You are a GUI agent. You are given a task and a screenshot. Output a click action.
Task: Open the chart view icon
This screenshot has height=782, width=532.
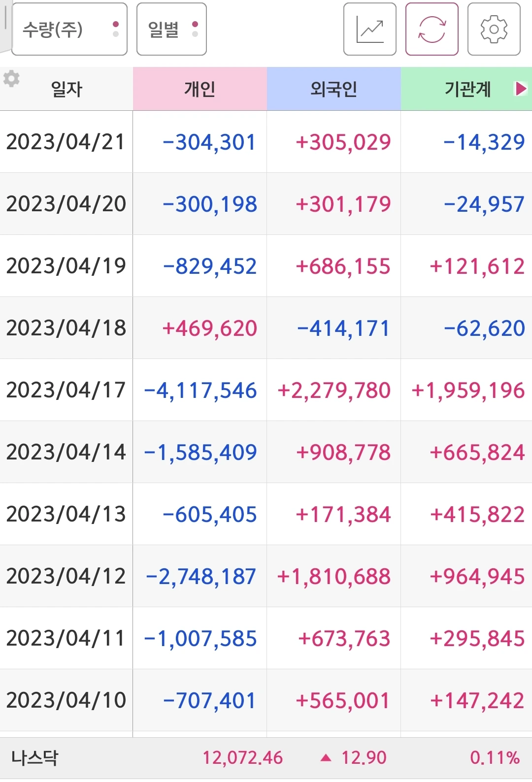pos(369,29)
